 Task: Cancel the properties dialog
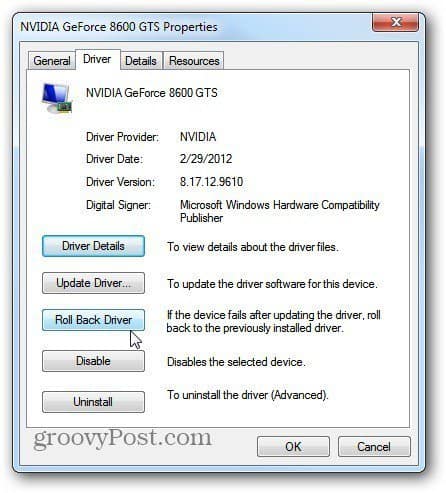click(374, 447)
